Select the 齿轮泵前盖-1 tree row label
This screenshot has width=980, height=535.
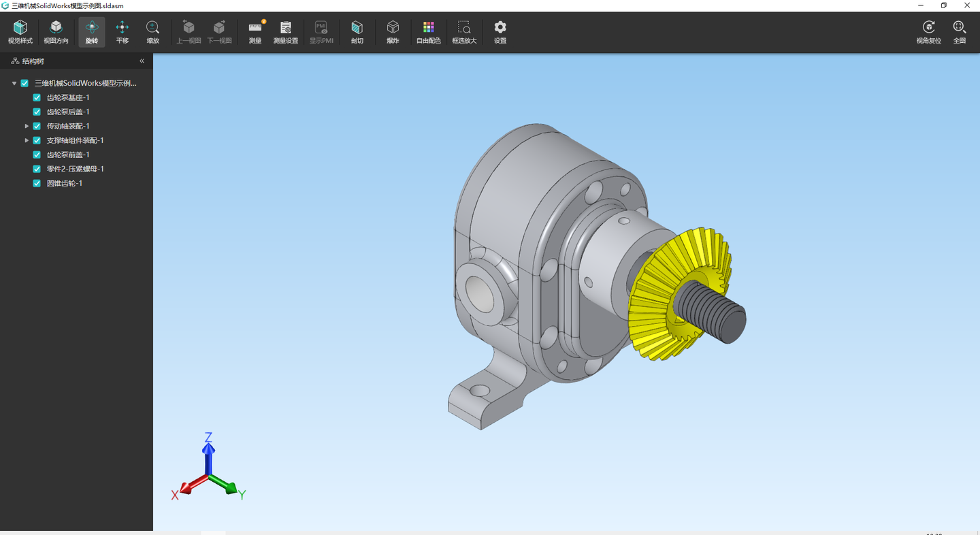(68, 155)
